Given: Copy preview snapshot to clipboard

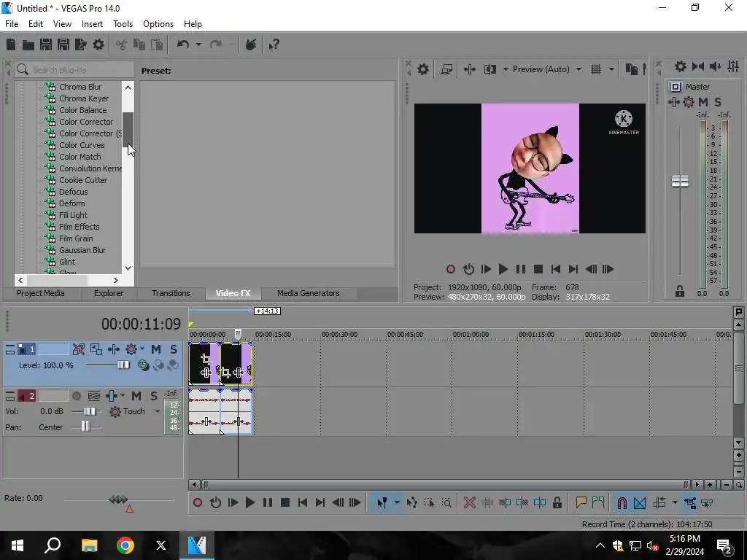Looking at the screenshot, I should (x=631, y=69).
